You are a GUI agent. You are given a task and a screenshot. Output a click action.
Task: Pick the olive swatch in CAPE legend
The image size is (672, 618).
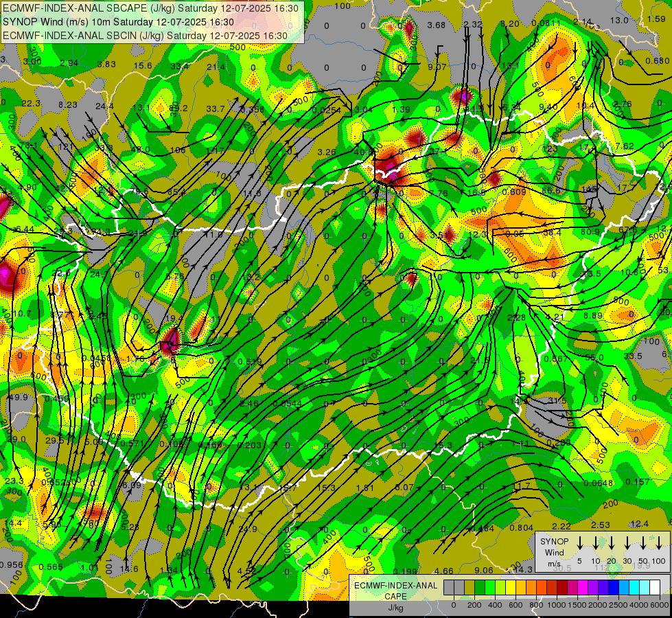tap(470, 587)
